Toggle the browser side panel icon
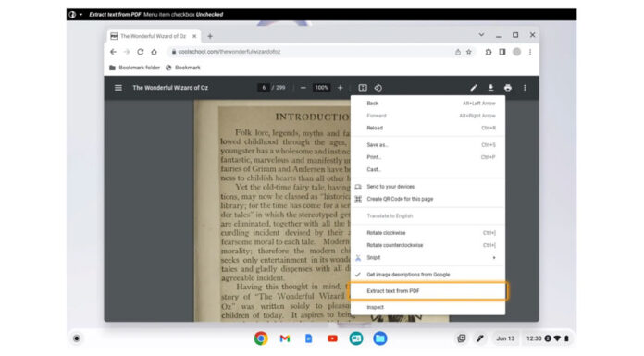The width and height of the screenshot is (644, 356). coord(502,52)
